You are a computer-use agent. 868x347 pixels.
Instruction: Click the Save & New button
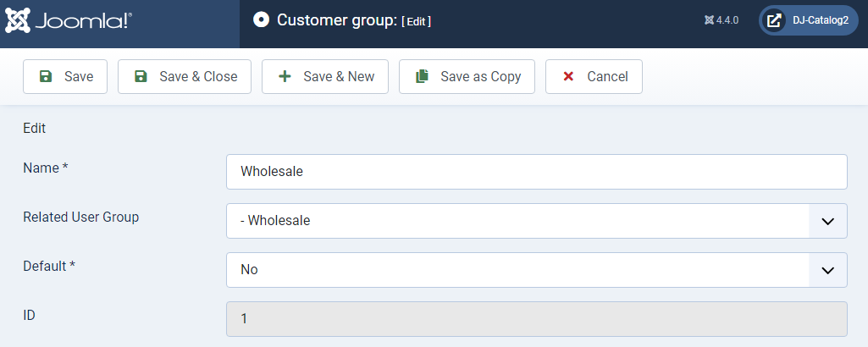pyautogui.click(x=325, y=76)
